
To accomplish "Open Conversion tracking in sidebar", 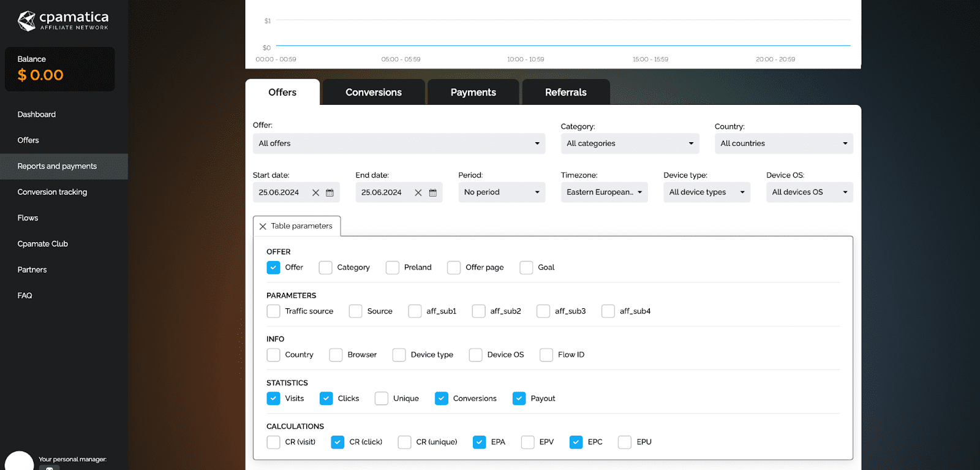I will tap(52, 192).
